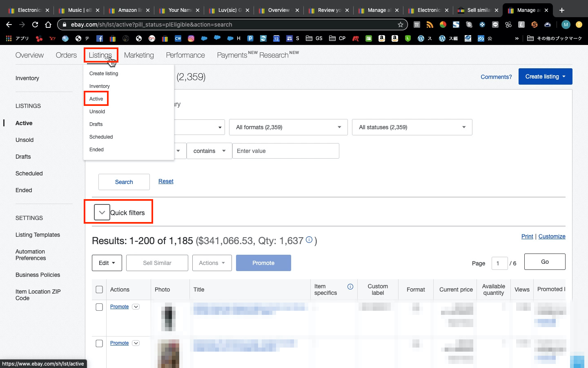Viewport: 588px width, 368px height.
Task: Tick the second listing row checkbox
Action: 99,343
